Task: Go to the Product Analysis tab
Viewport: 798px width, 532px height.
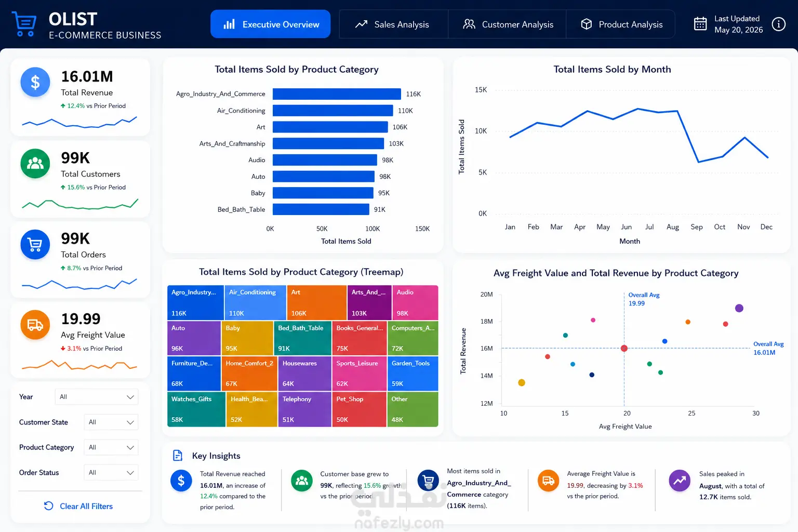Action: pos(621,24)
